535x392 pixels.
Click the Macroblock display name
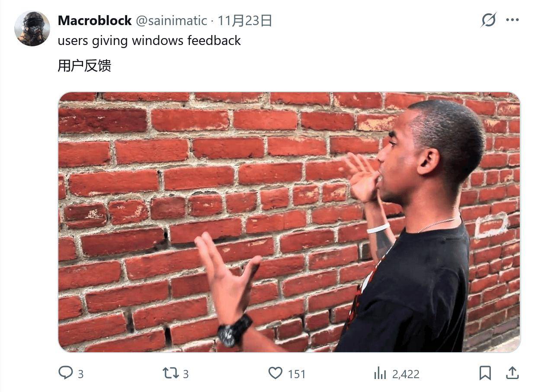tap(95, 20)
